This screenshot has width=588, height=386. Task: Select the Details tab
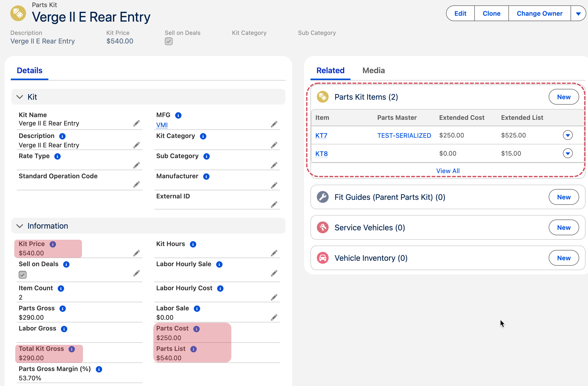click(x=30, y=71)
